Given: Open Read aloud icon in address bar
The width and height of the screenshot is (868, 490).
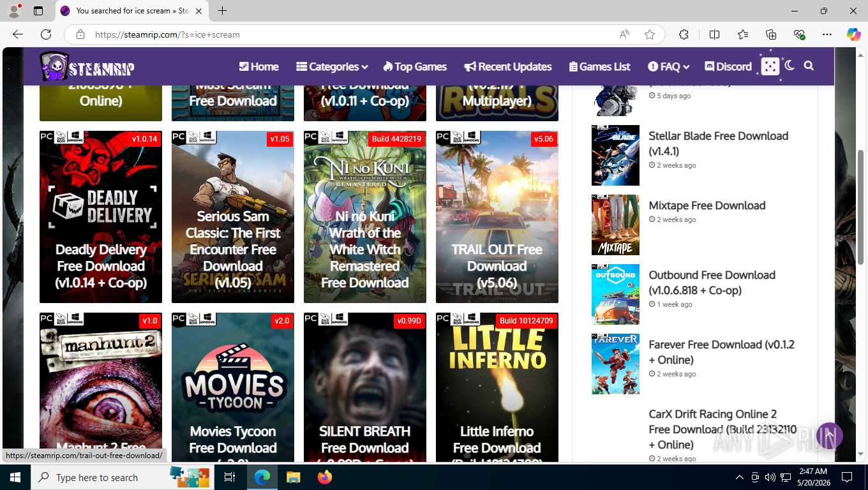Looking at the screenshot, I should [624, 34].
